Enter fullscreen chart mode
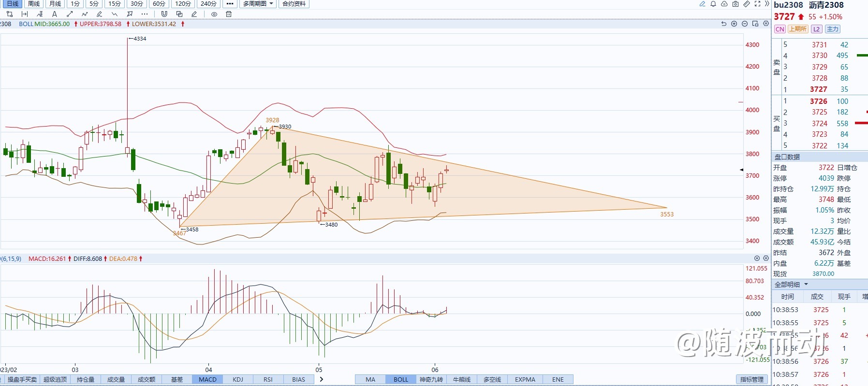 (x=757, y=4)
